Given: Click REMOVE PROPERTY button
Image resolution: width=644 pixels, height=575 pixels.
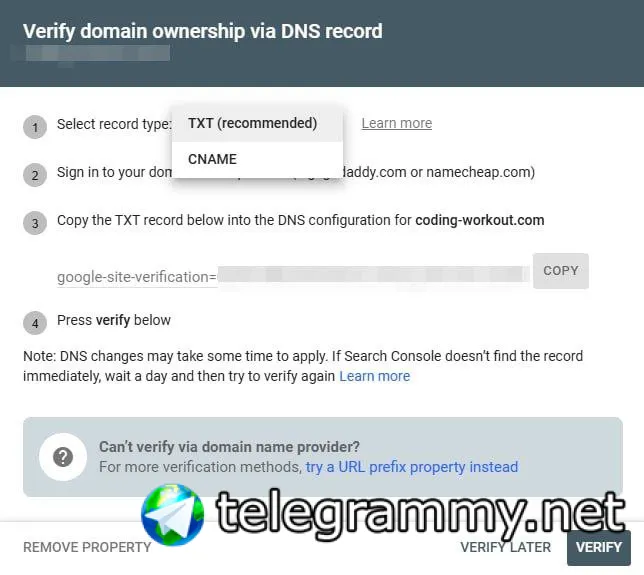Looking at the screenshot, I should click(x=87, y=547).
